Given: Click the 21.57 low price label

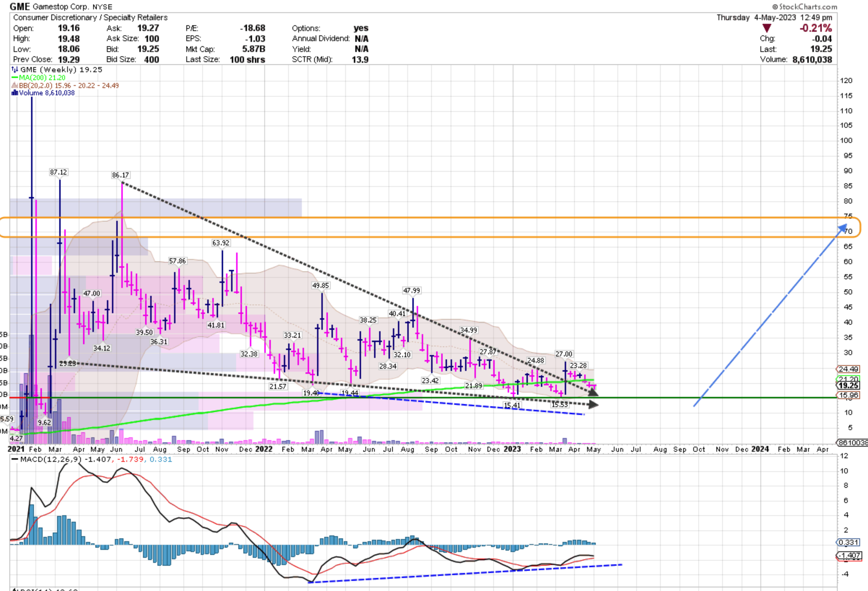Looking at the screenshot, I should pos(278,386).
